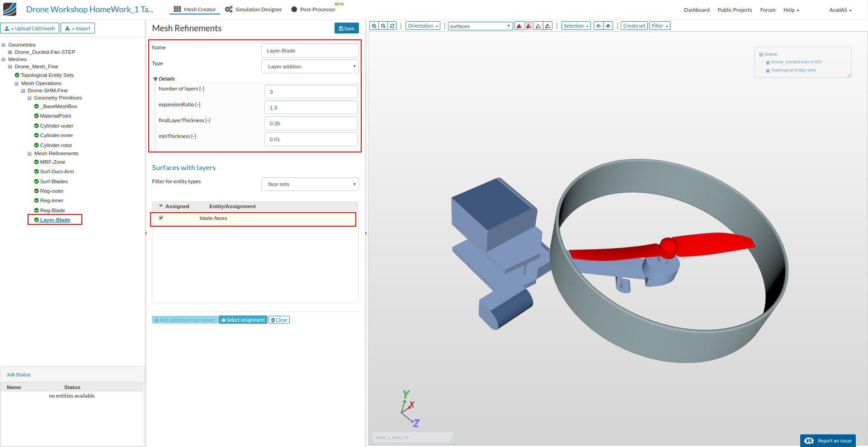Click the Post-Processor gear icon
Viewport: 868px width, 447px height.
(294, 10)
